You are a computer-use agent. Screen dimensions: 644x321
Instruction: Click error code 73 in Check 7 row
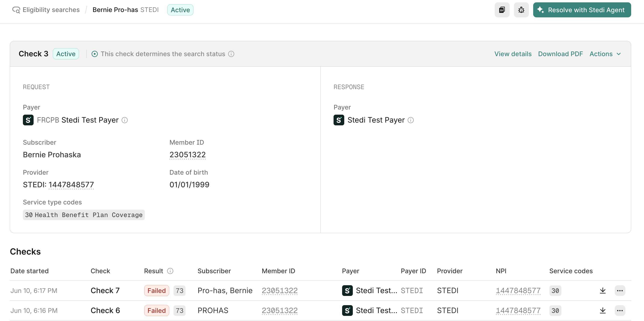coord(180,290)
